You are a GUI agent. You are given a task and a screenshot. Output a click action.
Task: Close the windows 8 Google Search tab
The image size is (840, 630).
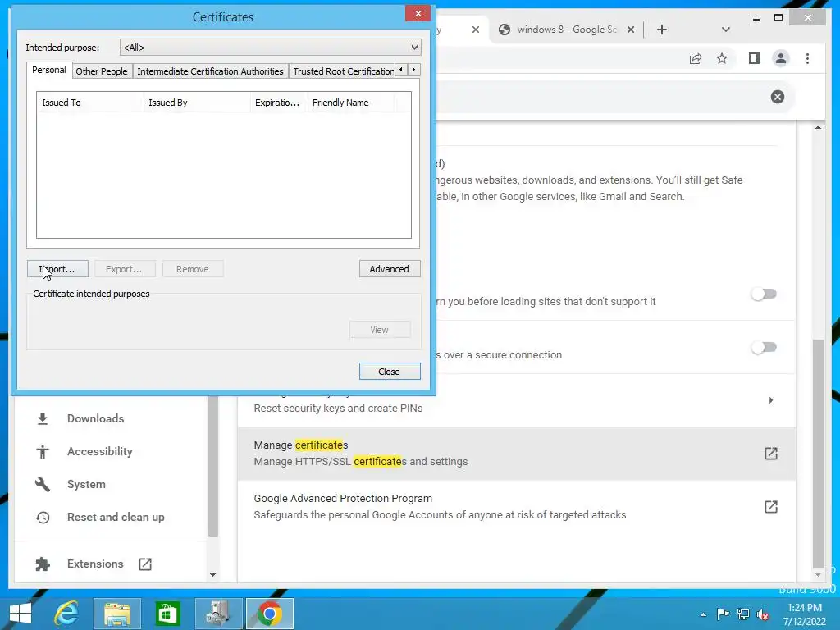[631, 30]
